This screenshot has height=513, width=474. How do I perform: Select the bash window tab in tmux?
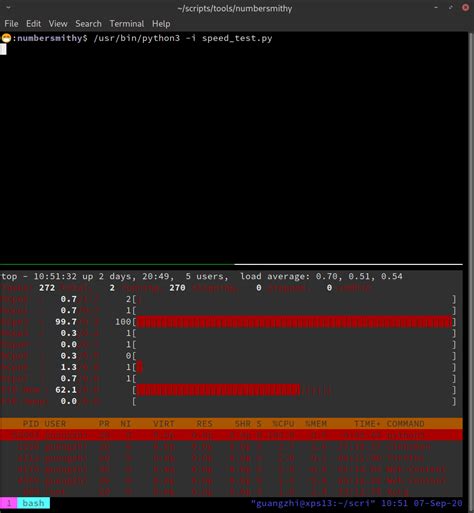click(33, 503)
